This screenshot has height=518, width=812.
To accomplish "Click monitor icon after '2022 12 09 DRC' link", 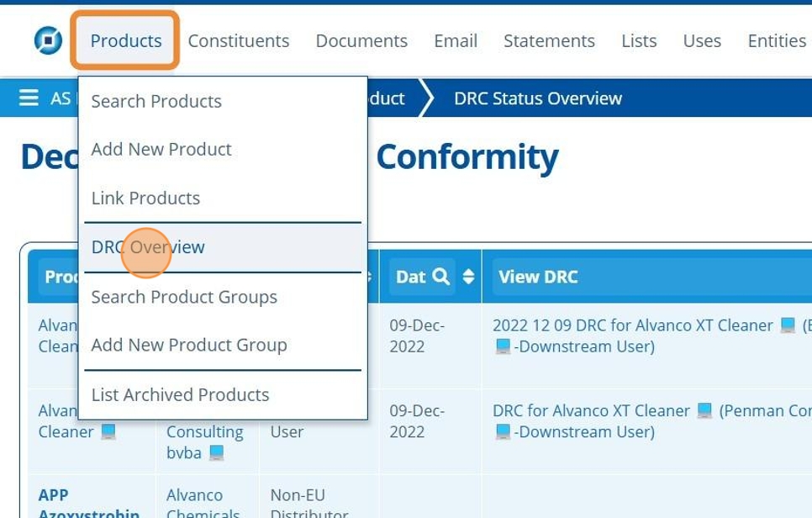I will [x=788, y=325].
